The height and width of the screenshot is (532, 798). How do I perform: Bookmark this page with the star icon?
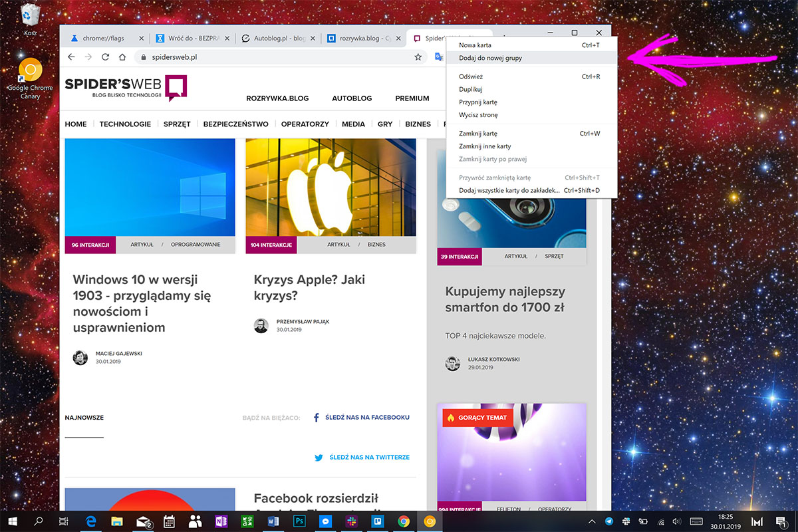pos(418,57)
